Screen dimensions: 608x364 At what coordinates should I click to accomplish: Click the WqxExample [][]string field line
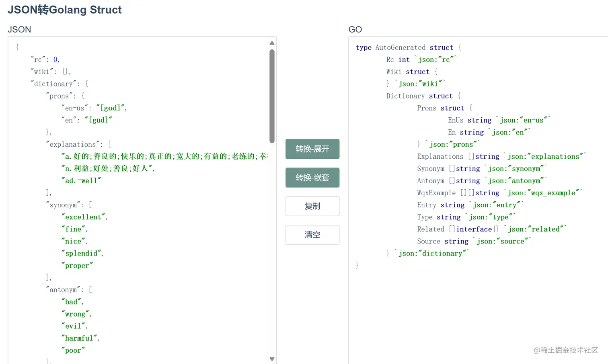click(499, 193)
